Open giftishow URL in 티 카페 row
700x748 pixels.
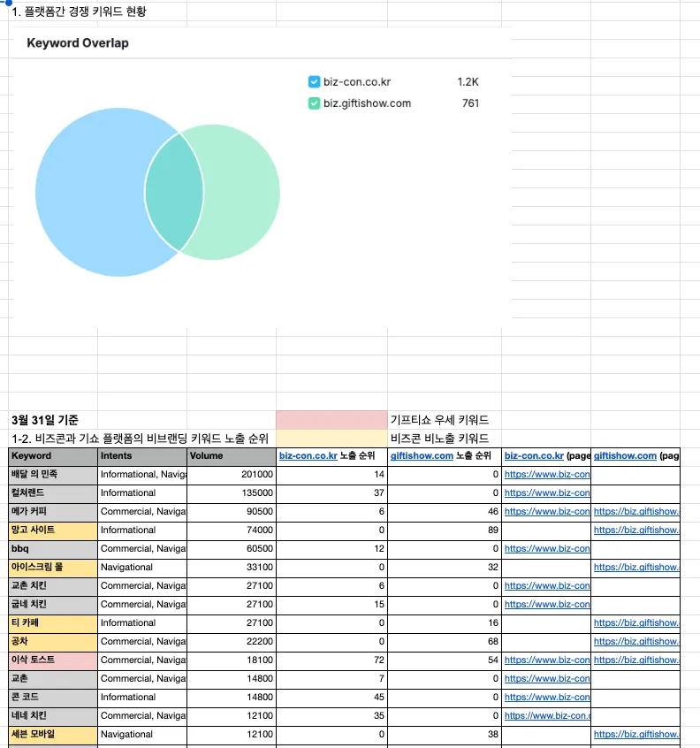pos(636,623)
